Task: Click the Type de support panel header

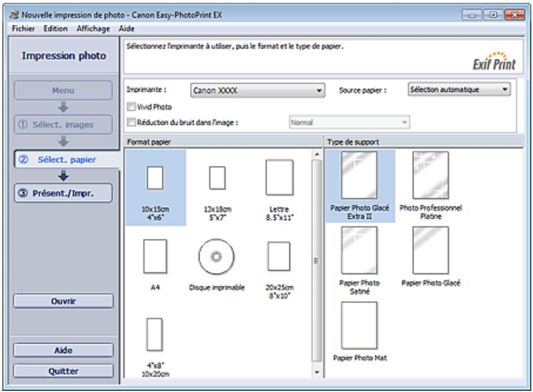Action: coord(424,142)
